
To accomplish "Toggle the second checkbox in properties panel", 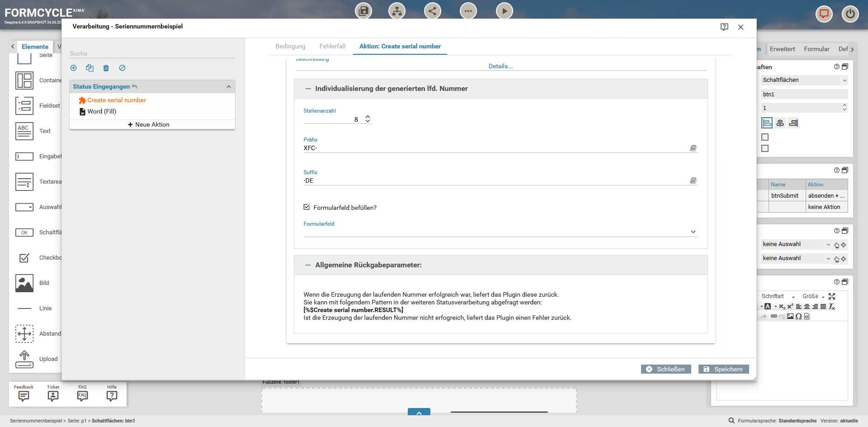I will [x=765, y=148].
